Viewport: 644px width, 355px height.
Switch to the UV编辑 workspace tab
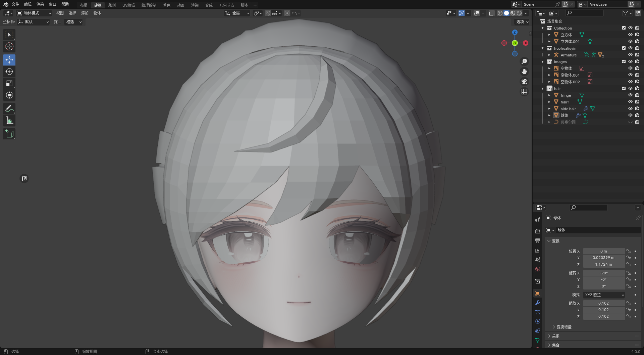(x=128, y=5)
